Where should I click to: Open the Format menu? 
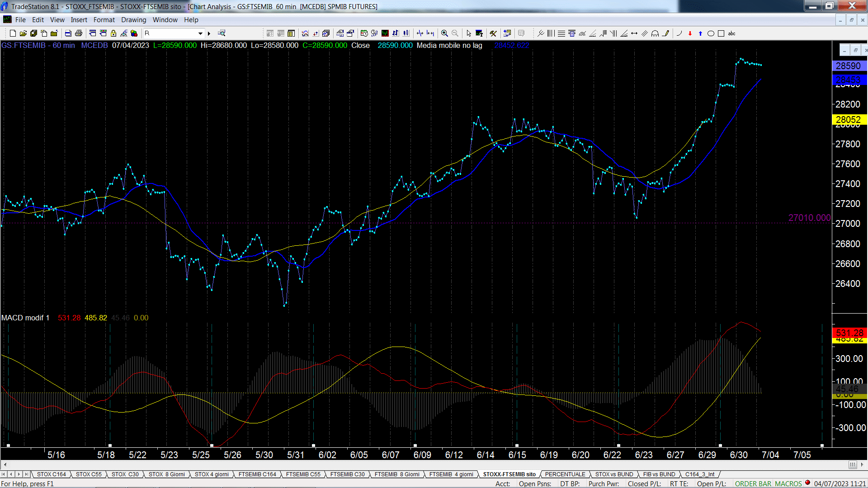click(104, 20)
